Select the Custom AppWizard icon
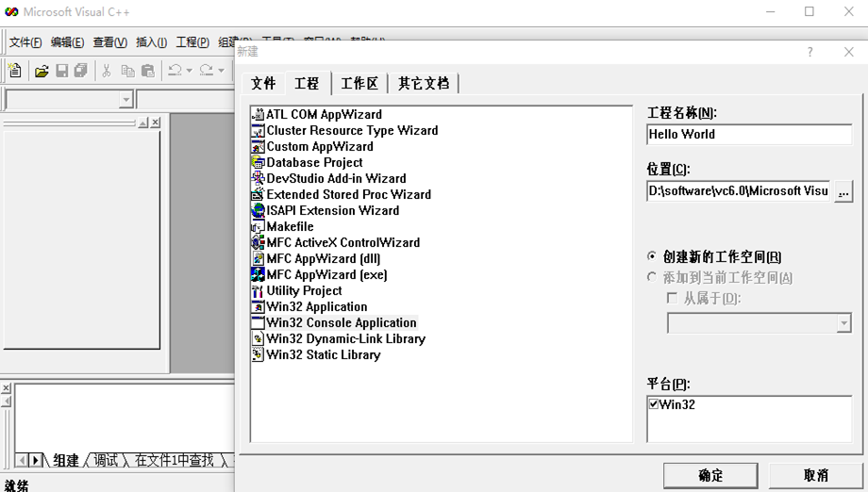 (x=258, y=146)
